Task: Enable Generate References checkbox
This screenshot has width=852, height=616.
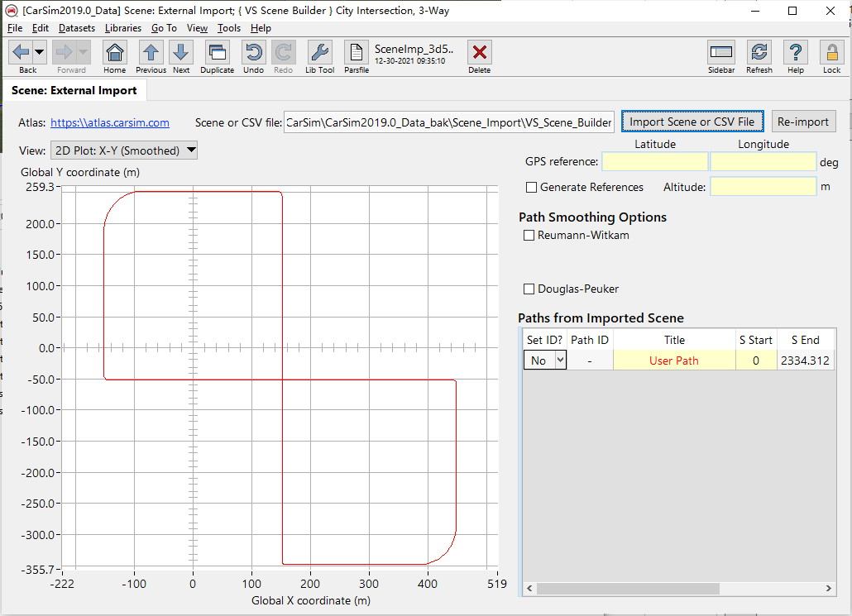Action: point(531,188)
